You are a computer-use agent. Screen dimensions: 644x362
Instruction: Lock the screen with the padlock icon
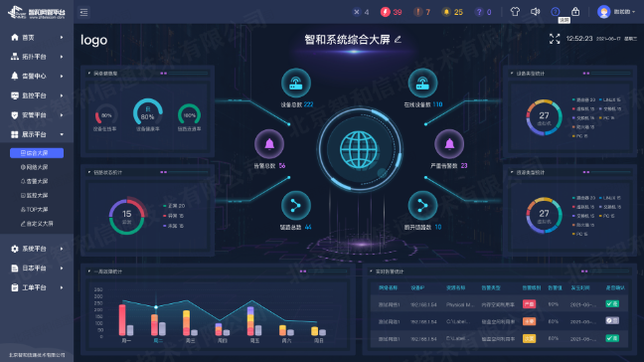click(575, 12)
